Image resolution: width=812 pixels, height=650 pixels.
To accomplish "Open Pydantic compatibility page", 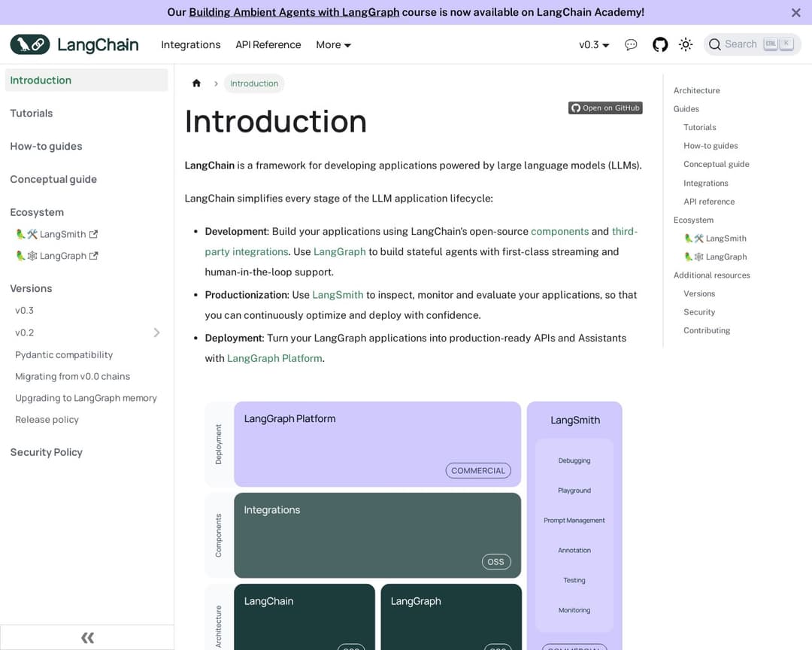I will click(x=64, y=354).
